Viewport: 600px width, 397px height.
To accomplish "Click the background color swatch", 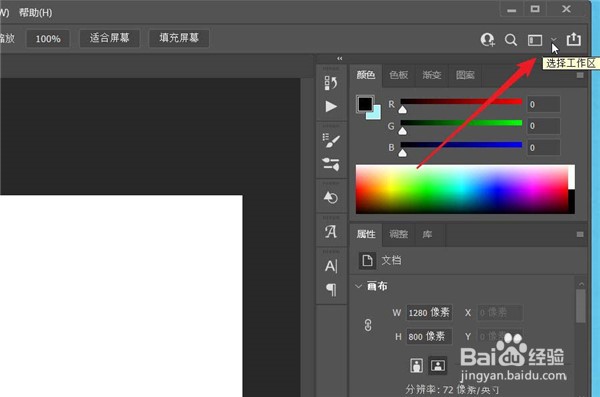I will click(x=376, y=114).
